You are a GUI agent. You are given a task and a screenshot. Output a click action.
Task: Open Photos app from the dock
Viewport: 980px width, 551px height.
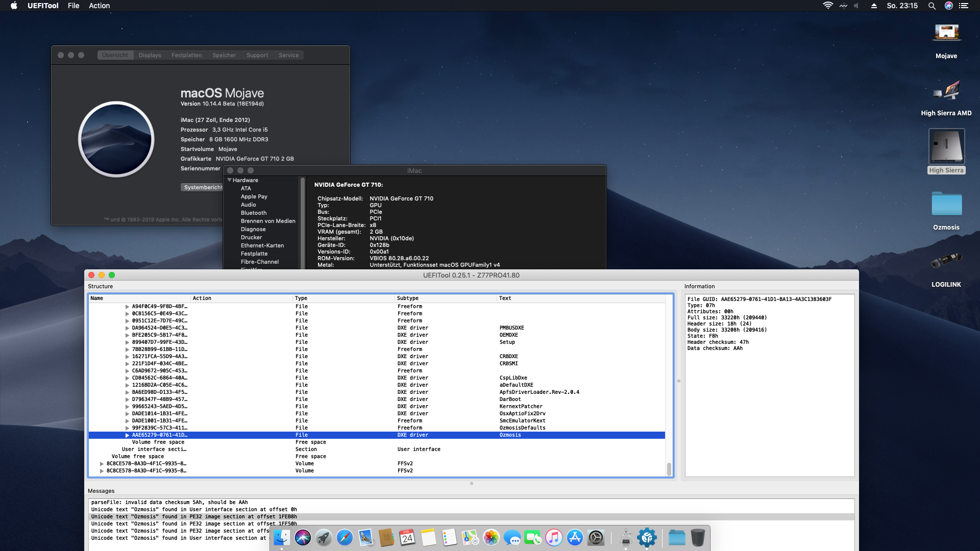point(491,538)
